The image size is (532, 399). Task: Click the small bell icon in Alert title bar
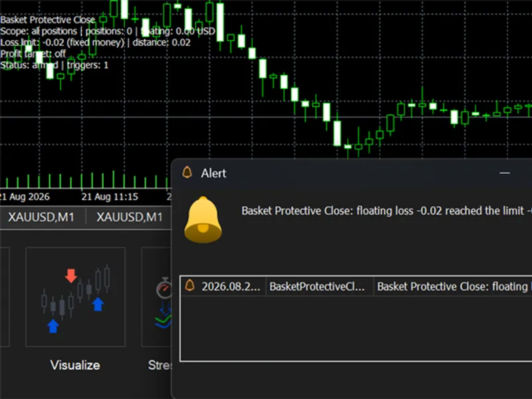[x=188, y=172]
